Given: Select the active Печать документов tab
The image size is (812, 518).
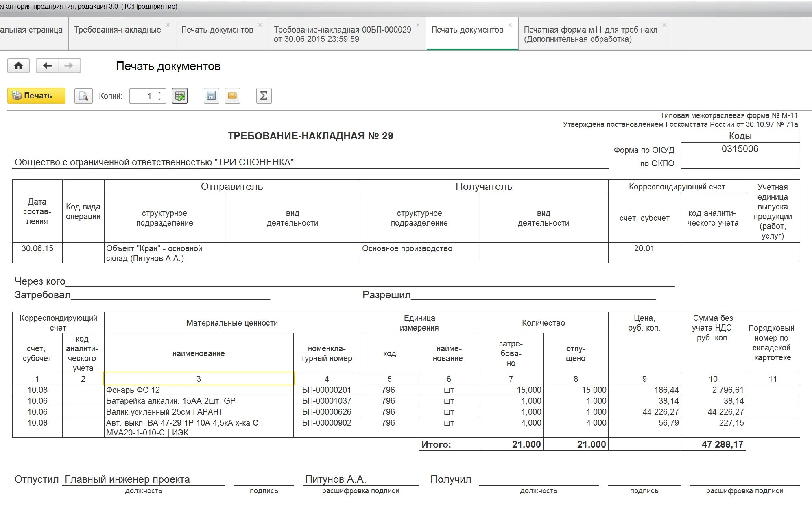Looking at the screenshot, I should tap(467, 30).
